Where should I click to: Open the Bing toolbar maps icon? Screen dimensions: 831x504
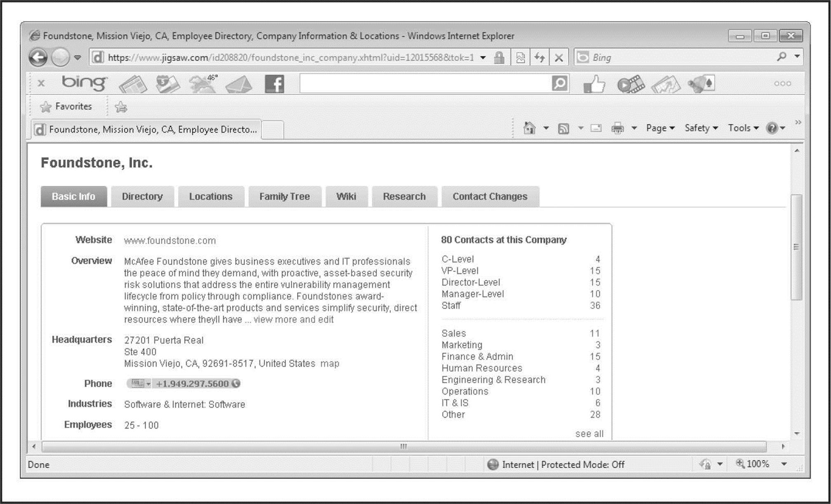[x=168, y=84]
